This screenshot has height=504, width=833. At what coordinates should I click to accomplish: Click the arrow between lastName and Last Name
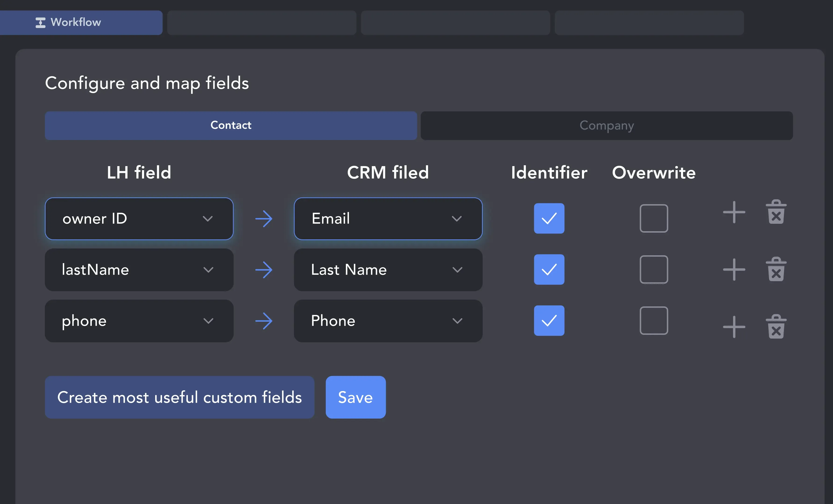[264, 269]
